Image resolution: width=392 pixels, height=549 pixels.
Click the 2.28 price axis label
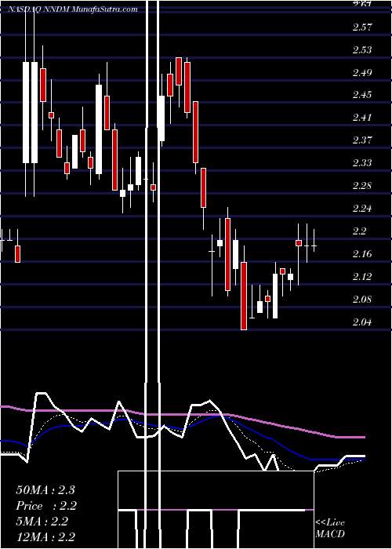(362, 186)
